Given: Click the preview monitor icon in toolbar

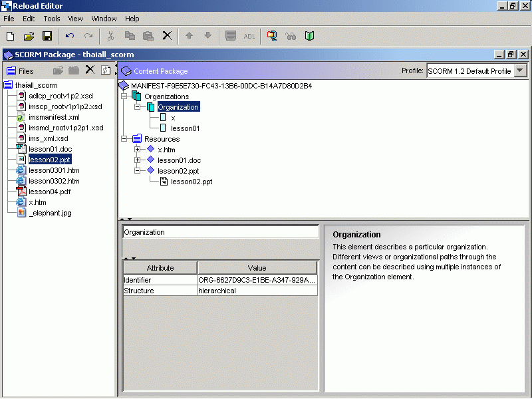Looking at the screenshot, I should click(272, 36).
